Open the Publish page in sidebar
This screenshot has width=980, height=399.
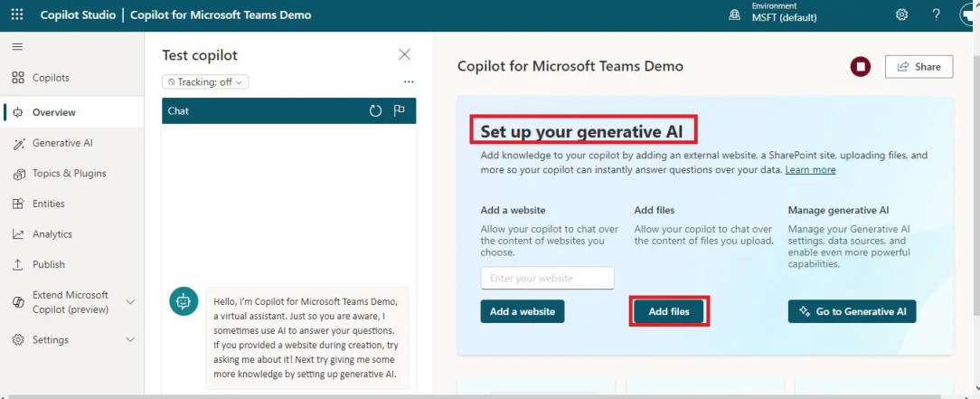click(x=49, y=264)
